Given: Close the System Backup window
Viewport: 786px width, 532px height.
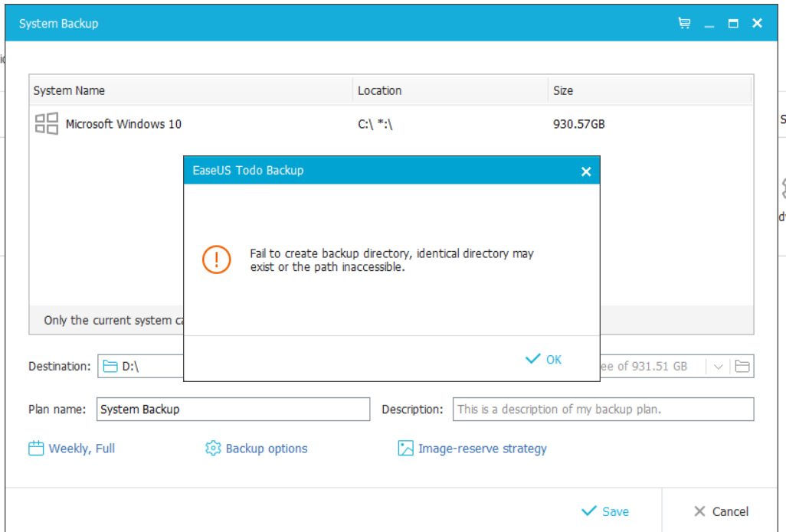Looking at the screenshot, I should pyautogui.click(x=757, y=23).
